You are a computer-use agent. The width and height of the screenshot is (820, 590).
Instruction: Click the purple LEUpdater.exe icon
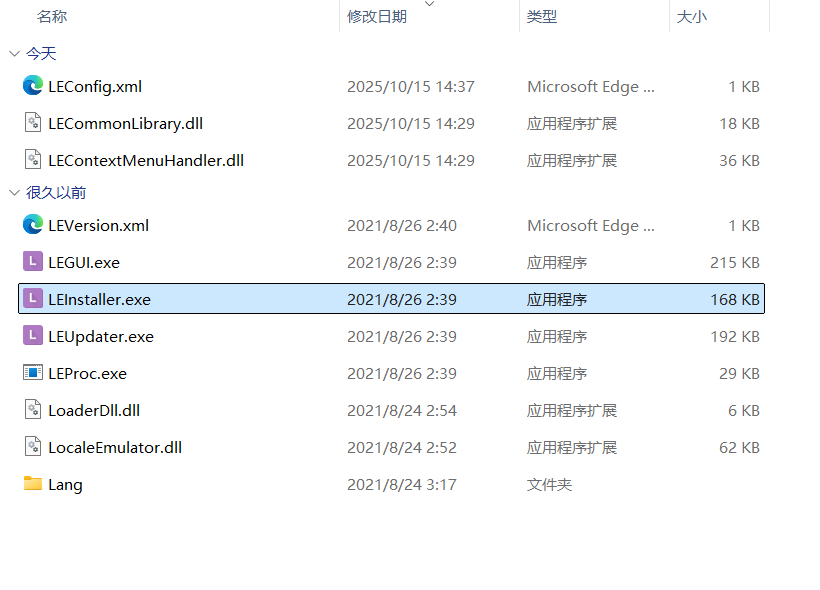point(33,336)
